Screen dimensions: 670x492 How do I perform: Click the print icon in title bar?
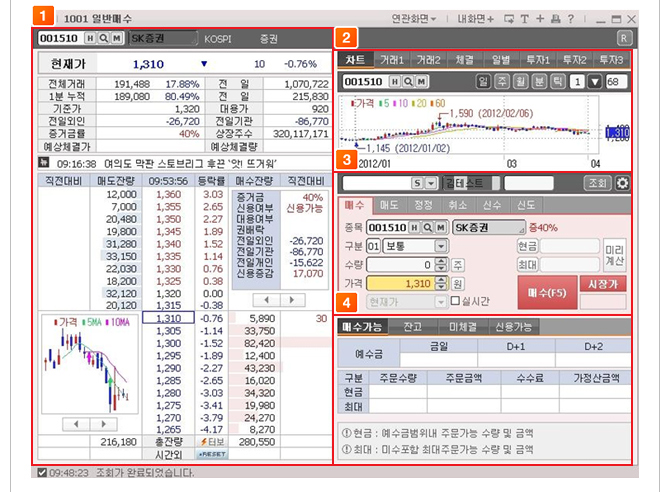click(555, 19)
